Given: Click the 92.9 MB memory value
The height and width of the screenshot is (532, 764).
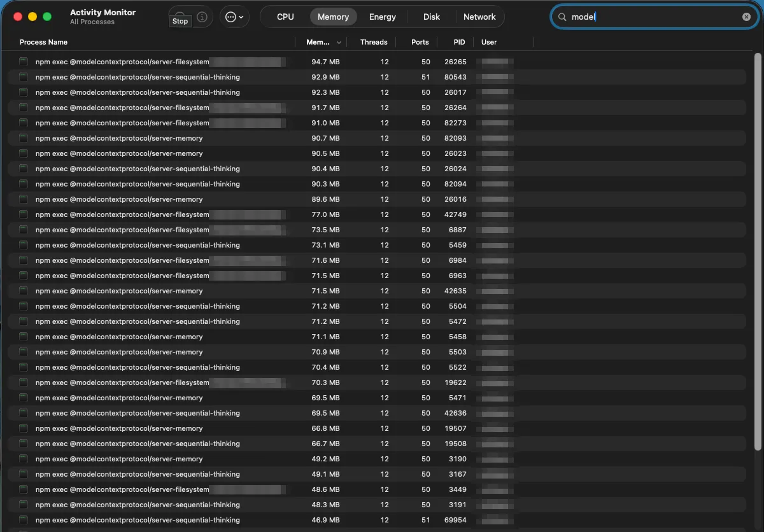Looking at the screenshot, I should pyautogui.click(x=325, y=77).
